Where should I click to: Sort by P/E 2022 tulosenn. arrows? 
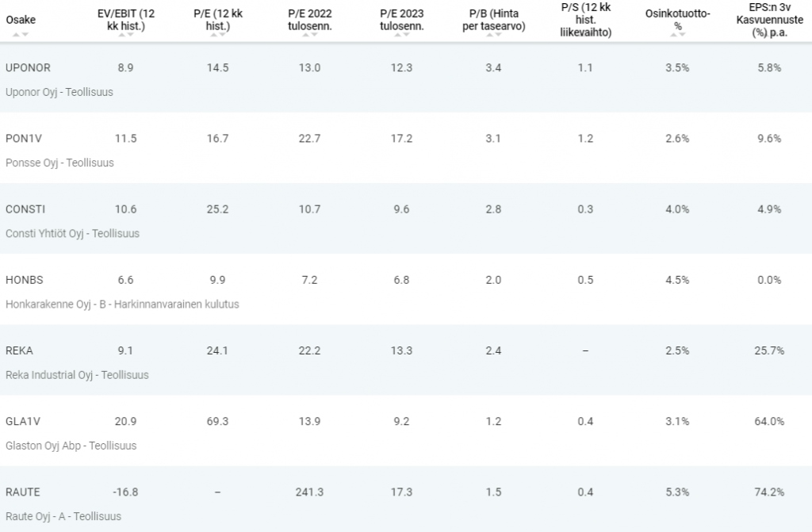310,35
